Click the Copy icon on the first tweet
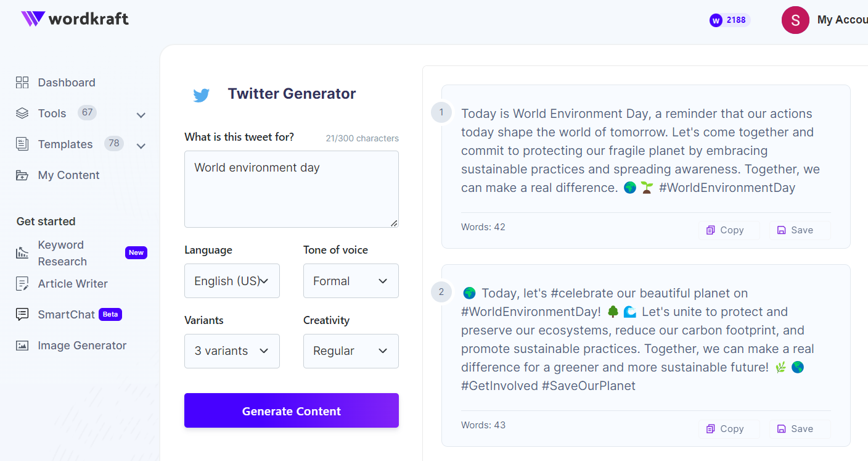 [711, 230]
